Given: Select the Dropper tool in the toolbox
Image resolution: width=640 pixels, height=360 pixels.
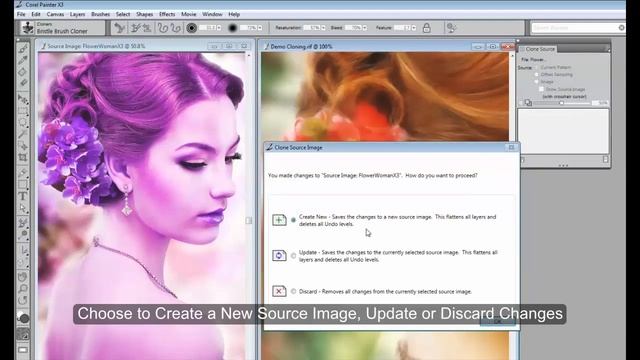Looking at the screenshot, I should [x=23, y=60].
